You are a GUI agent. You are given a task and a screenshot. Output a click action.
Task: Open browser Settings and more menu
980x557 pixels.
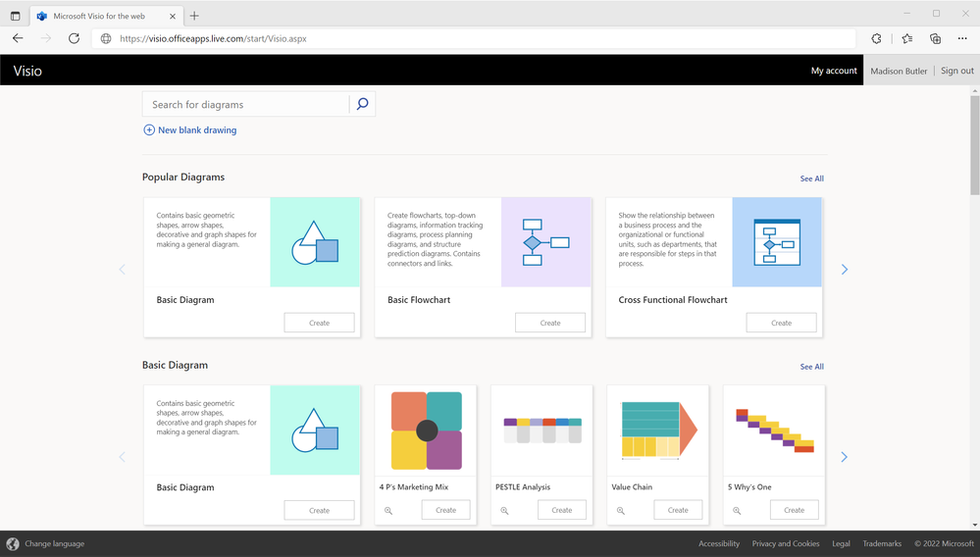962,38
